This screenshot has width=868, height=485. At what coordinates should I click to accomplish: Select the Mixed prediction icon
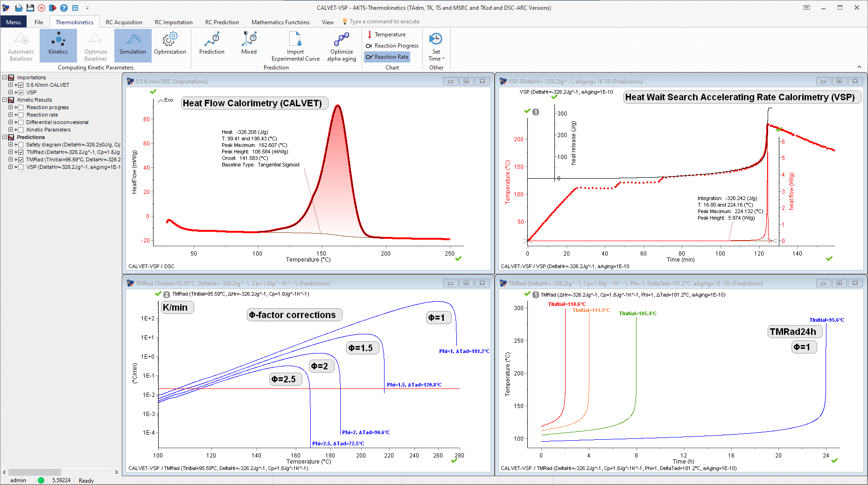249,45
